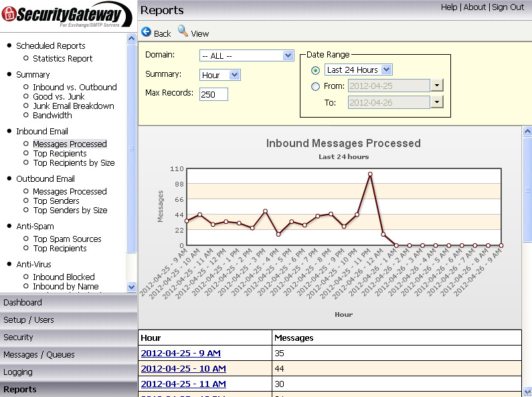532x397 pixels.
Task: Select the From date range radio button
Action: (x=315, y=87)
